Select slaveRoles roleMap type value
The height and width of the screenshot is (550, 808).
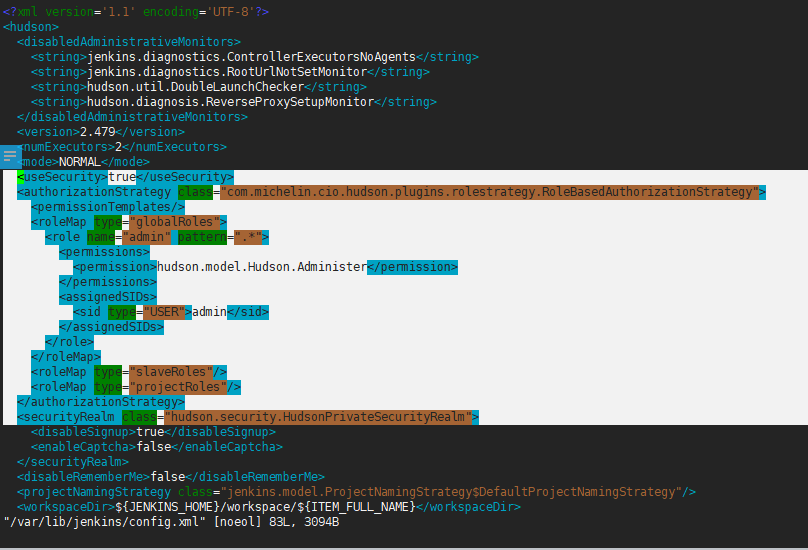pos(171,372)
